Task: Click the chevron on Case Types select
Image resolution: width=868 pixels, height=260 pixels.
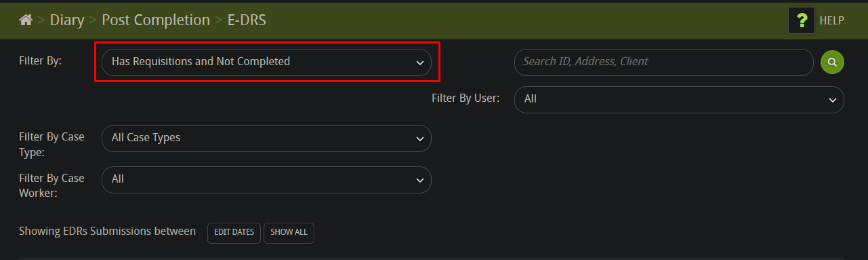Action: pos(419,138)
